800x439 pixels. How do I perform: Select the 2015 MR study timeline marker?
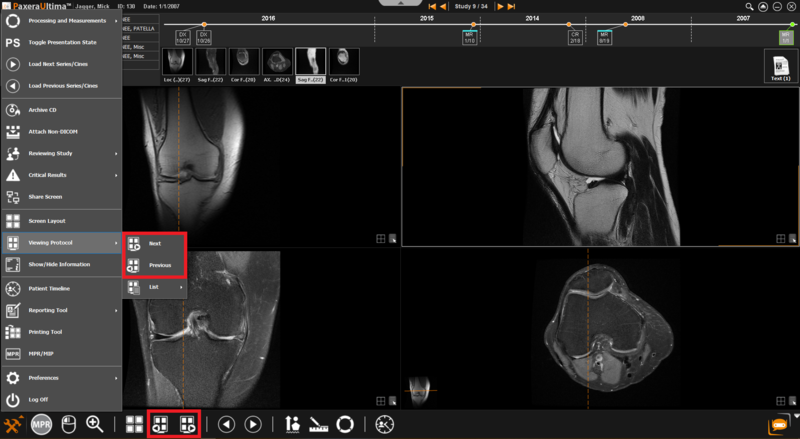click(469, 37)
